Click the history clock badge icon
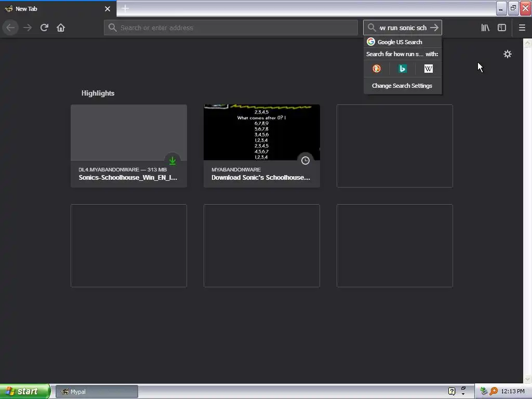 [305, 161]
